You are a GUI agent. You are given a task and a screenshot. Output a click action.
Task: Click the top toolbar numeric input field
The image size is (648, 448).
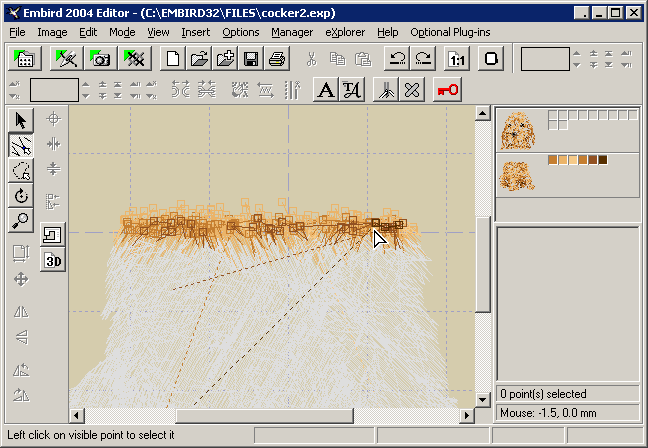(545, 59)
